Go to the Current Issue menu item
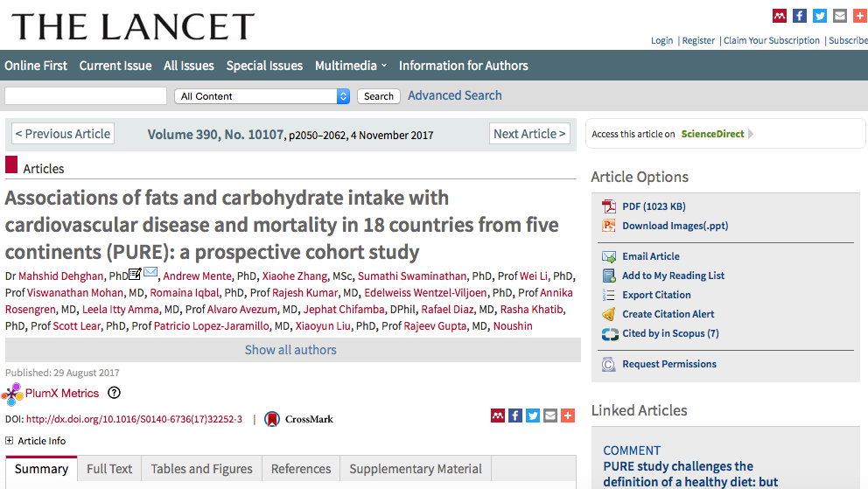 pyautogui.click(x=115, y=66)
